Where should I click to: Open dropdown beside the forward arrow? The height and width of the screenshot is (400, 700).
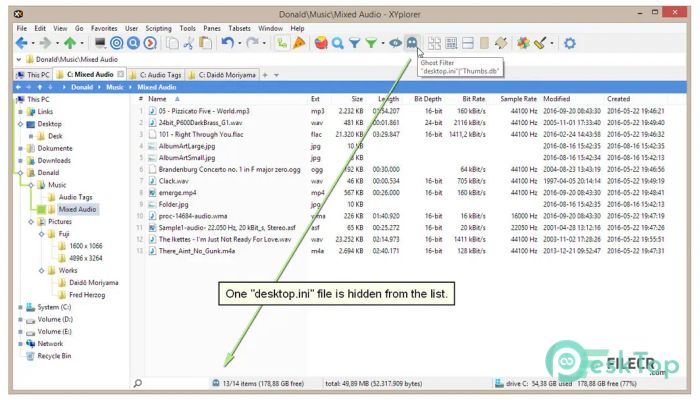[57, 43]
